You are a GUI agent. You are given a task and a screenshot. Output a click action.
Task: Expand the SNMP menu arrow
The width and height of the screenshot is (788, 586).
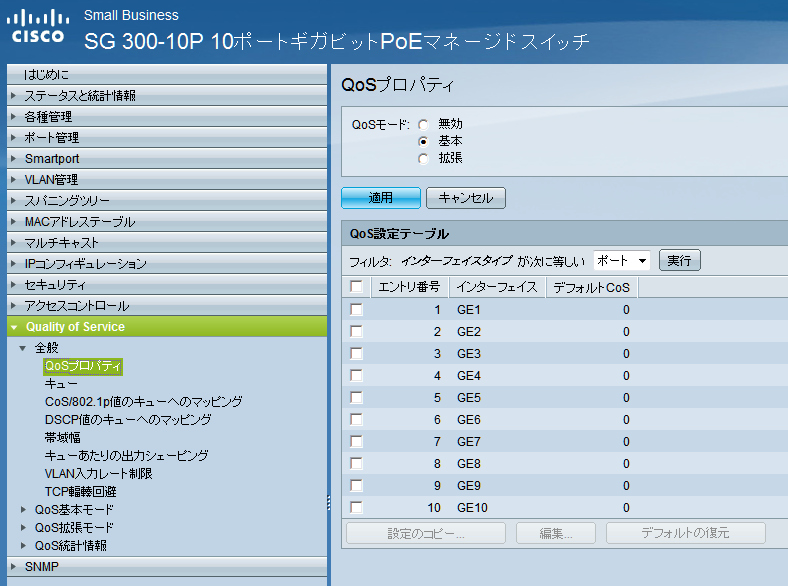(x=14, y=566)
